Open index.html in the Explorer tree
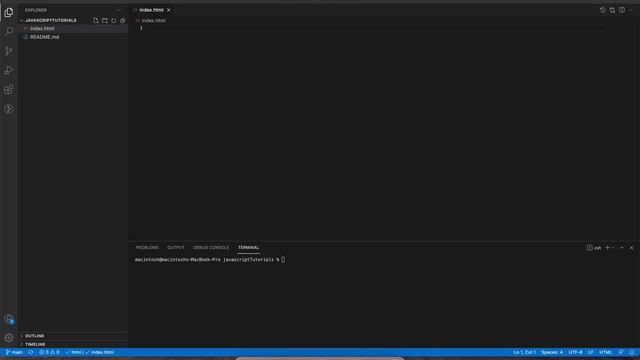Image resolution: width=640 pixels, height=360 pixels. coord(73,29)
